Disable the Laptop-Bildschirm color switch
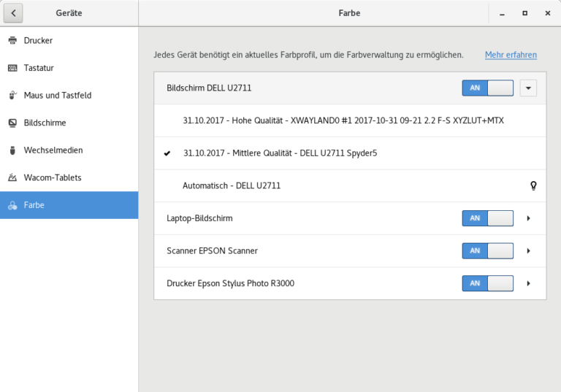 coord(487,218)
